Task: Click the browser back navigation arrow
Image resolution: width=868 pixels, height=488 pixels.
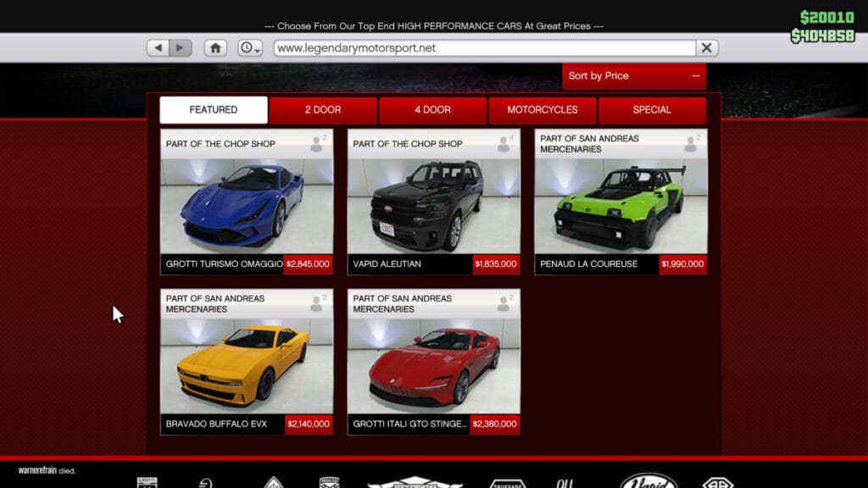Action: 157,47
